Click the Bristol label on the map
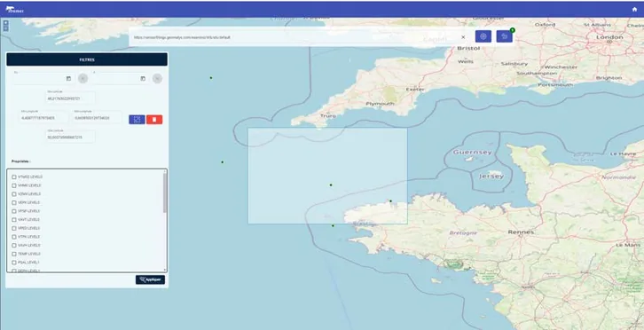This screenshot has height=330, width=644. coord(468,48)
